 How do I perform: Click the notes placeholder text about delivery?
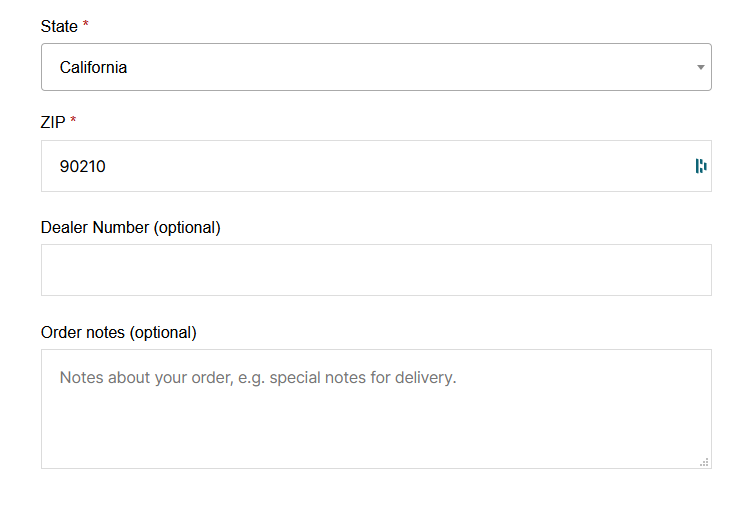tap(257, 378)
